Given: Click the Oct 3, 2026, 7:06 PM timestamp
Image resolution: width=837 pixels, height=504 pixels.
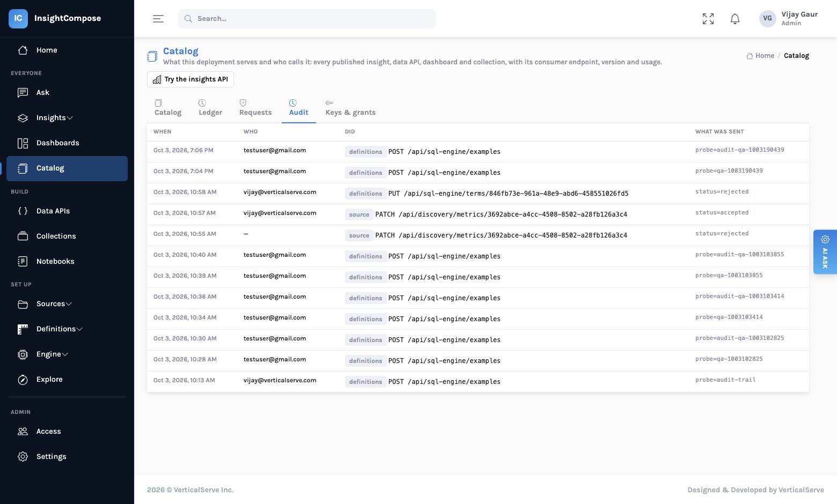Looking at the screenshot, I should [183, 150].
